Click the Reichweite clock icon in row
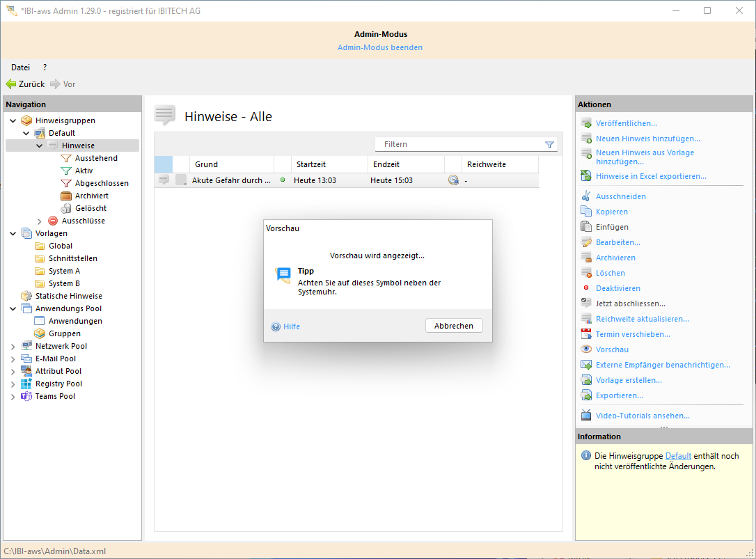Screen dimensions: 756x559 pyautogui.click(x=453, y=180)
